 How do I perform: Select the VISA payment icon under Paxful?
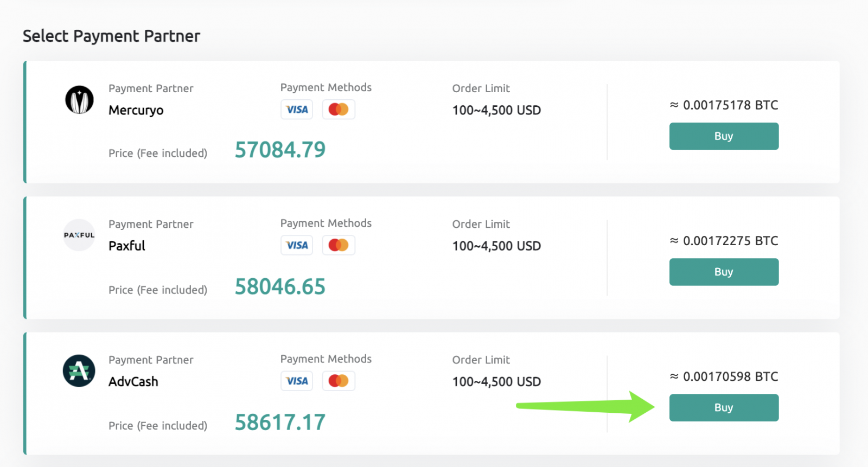296,245
